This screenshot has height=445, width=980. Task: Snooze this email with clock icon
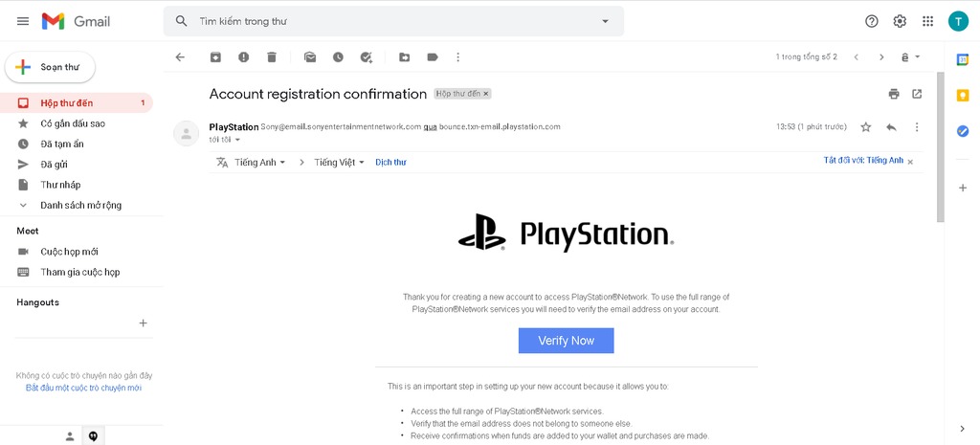click(x=338, y=57)
